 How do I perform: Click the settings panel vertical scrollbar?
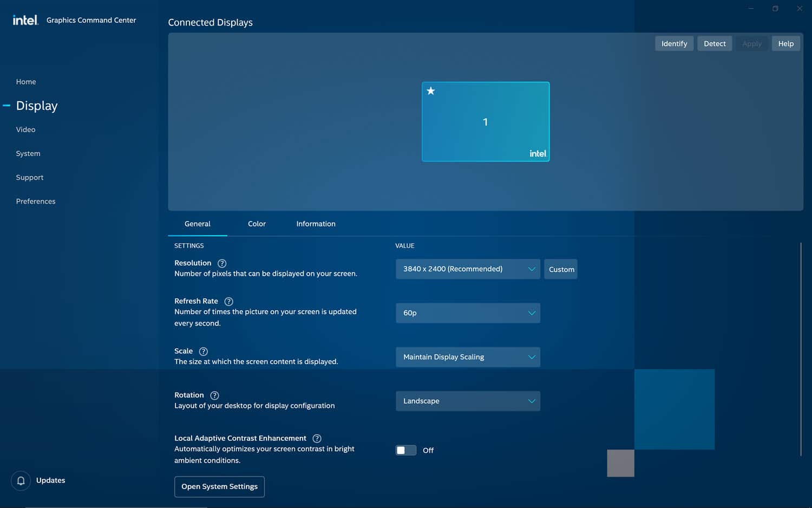pos(801,349)
